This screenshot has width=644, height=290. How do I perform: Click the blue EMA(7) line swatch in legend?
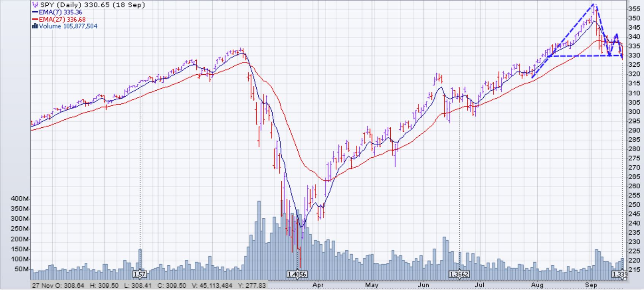click(35, 13)
